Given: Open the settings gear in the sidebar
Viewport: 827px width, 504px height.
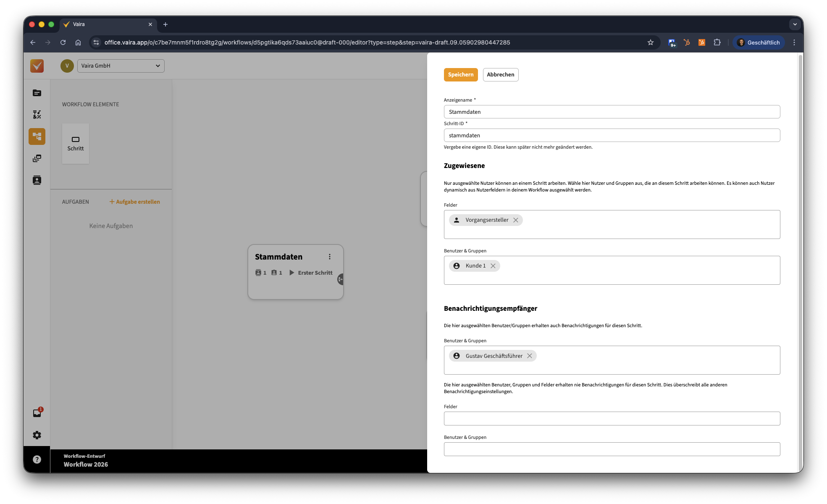Looking at the screenshot, I should (37, 435).
